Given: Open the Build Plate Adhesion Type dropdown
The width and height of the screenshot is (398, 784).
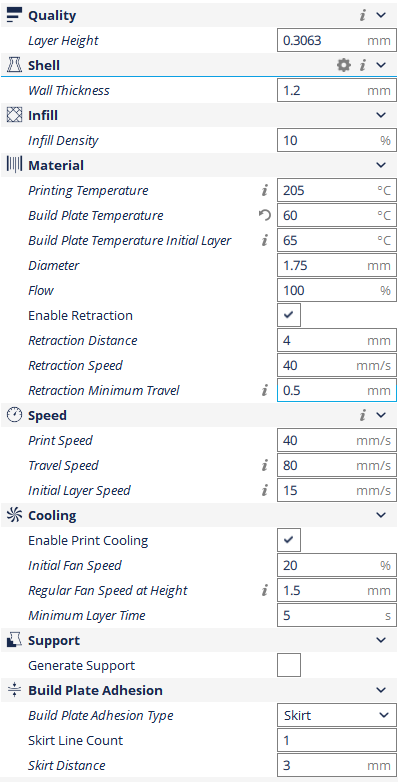Looking at the screenshot, I should pos(337,716).
